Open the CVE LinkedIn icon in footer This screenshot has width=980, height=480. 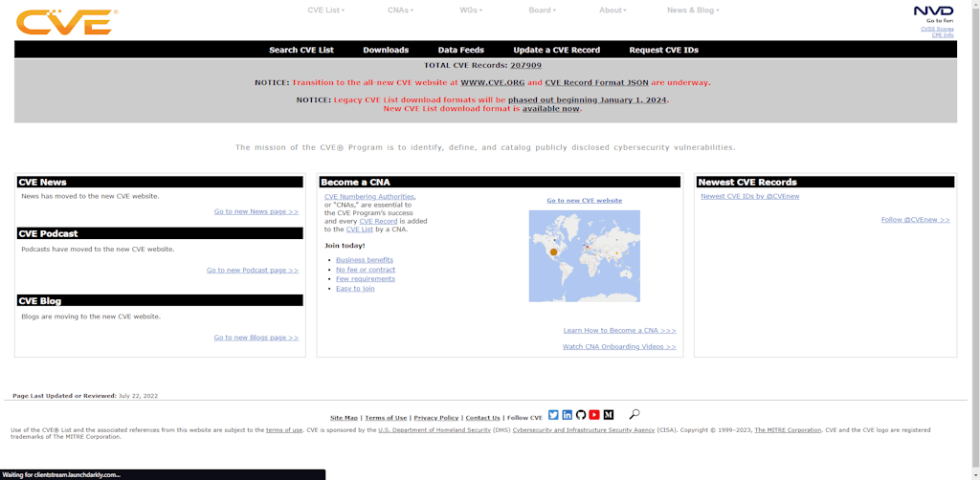[x=567, y=415]
